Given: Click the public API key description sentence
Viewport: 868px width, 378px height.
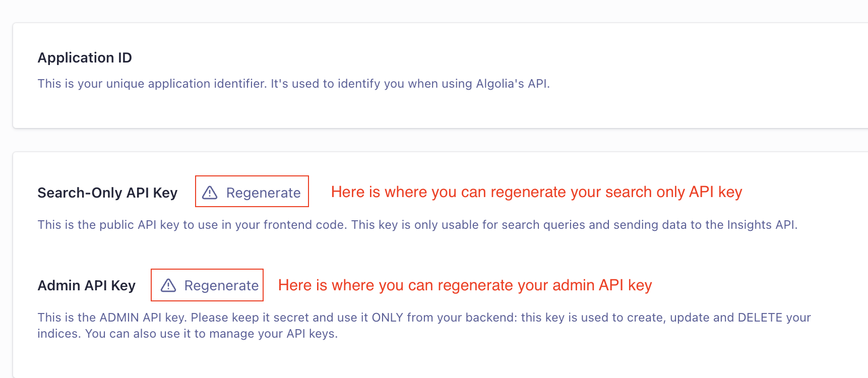Looking at the screenshot, I should click(x=417, y=225).
